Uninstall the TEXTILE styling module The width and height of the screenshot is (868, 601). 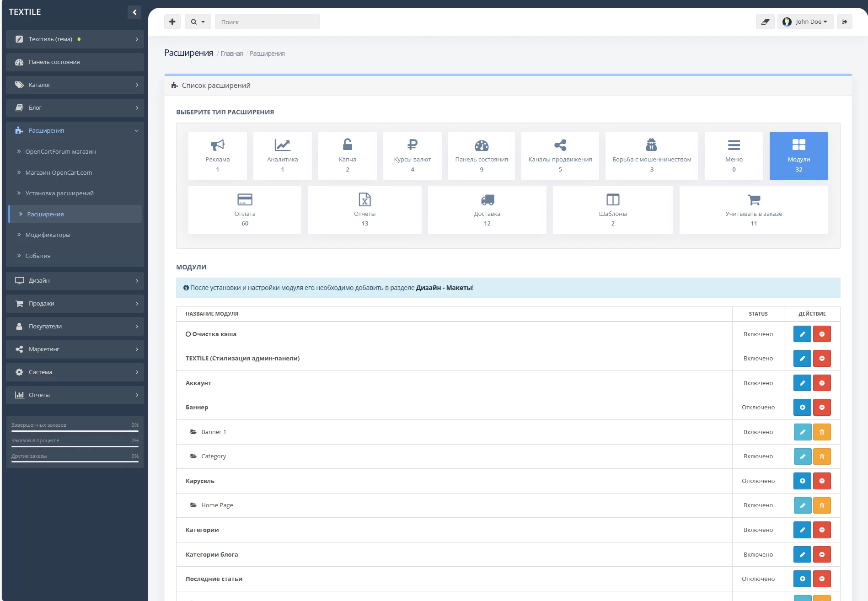[x=822, y=359]
